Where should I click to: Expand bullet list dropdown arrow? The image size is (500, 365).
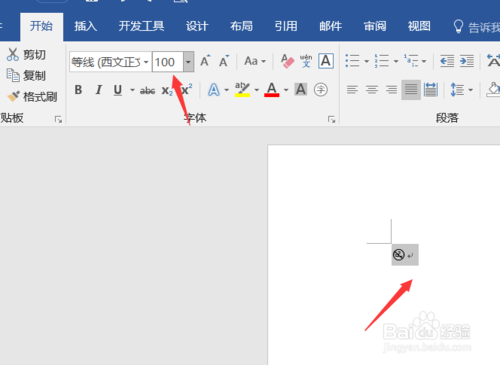point(366,61)
